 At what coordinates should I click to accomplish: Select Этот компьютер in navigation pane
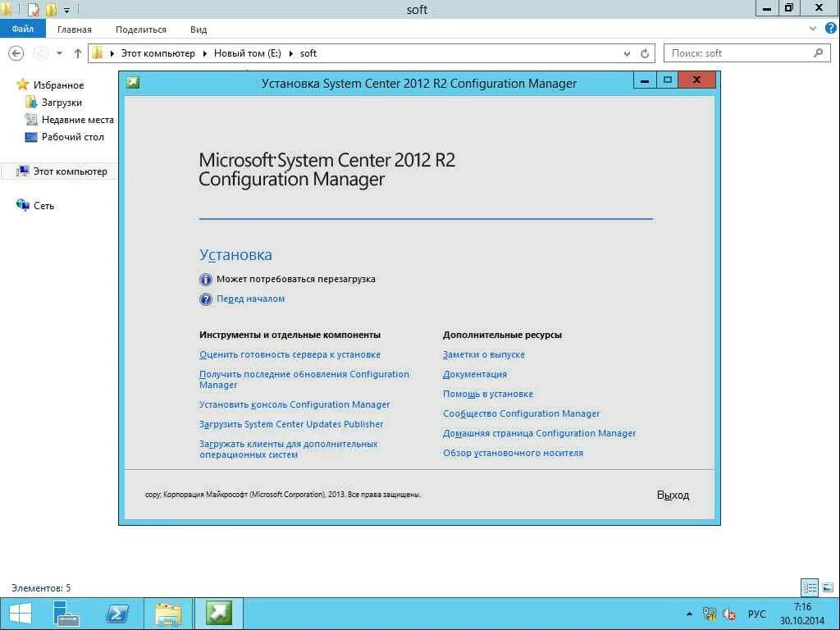70,171
